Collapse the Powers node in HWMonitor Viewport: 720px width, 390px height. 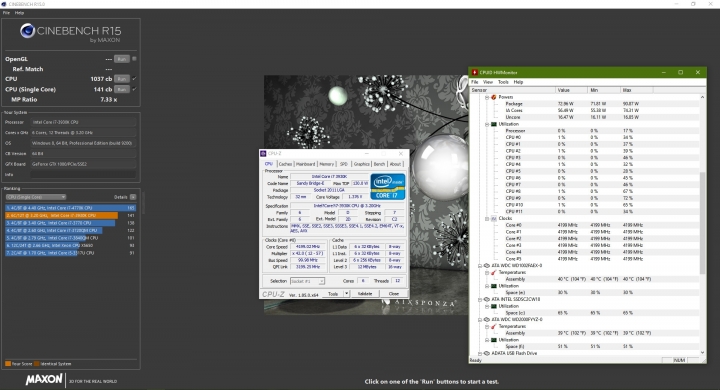coord(487,97)
